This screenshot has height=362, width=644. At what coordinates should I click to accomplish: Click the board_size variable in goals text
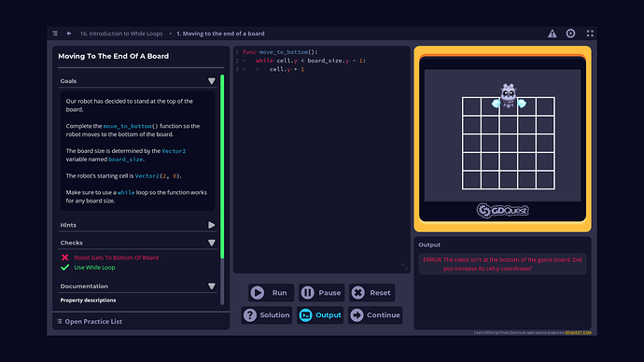[x=126, y=160]
